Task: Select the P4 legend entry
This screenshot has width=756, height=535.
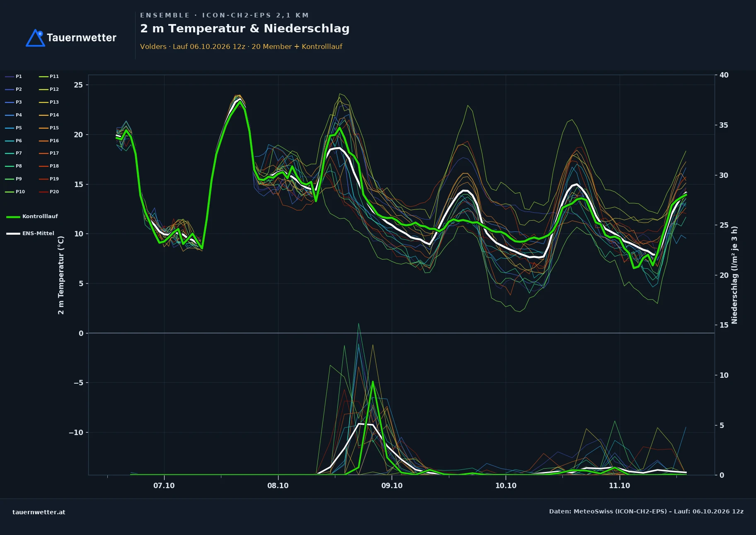Action: 14,115
